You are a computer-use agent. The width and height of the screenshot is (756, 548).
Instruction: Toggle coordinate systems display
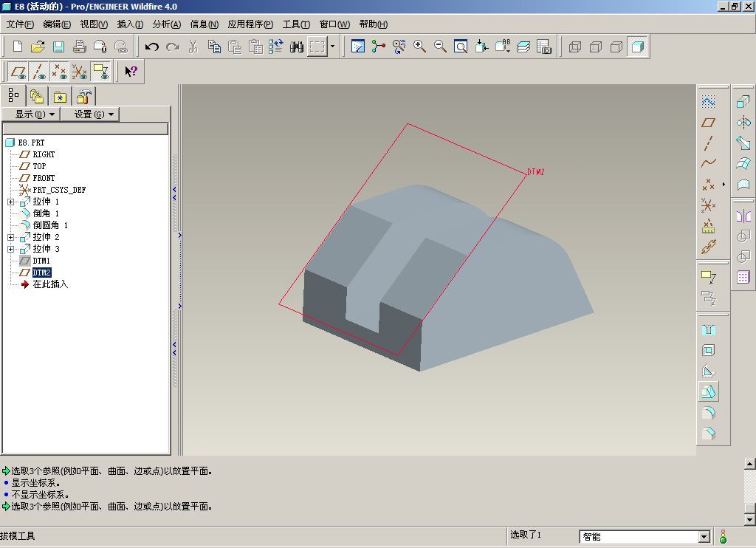click(x=80, y=72)
